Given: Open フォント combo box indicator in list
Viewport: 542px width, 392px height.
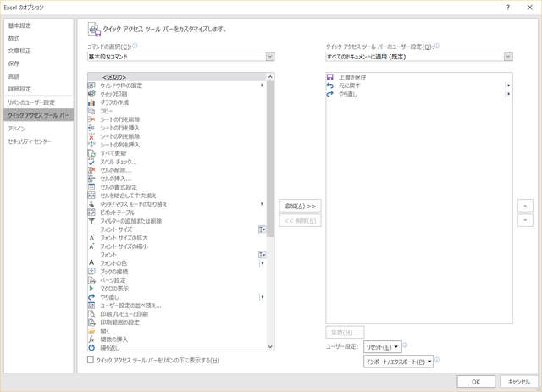Looking at the screenshot, I should pos(263,255).
